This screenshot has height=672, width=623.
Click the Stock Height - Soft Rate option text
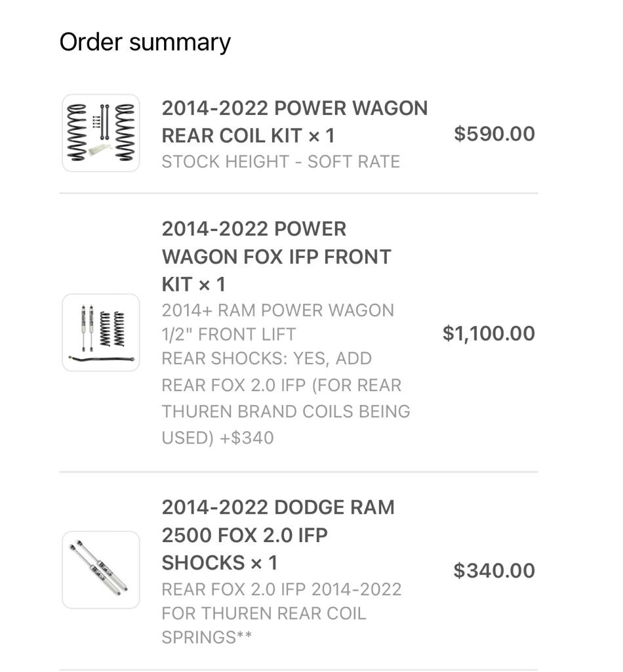[281, 161]
